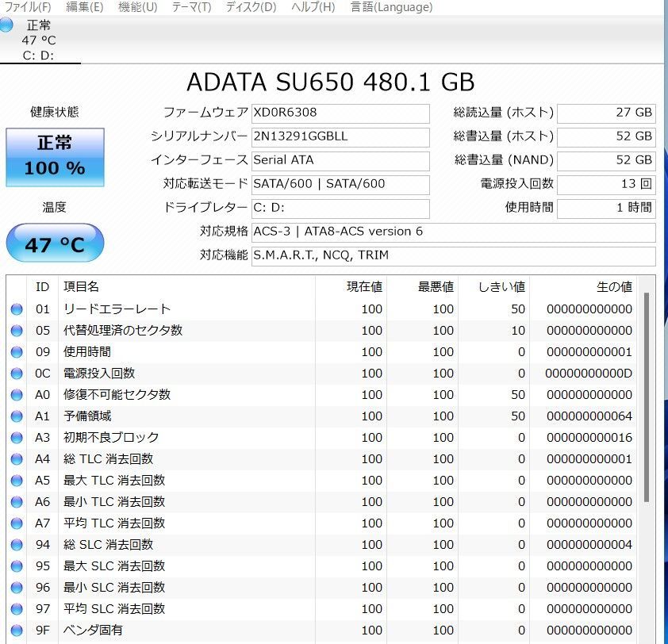The height and width of the screenshot is (644, 668).
Task: Click the drive letter field C: D:
Action: point(340,209)
